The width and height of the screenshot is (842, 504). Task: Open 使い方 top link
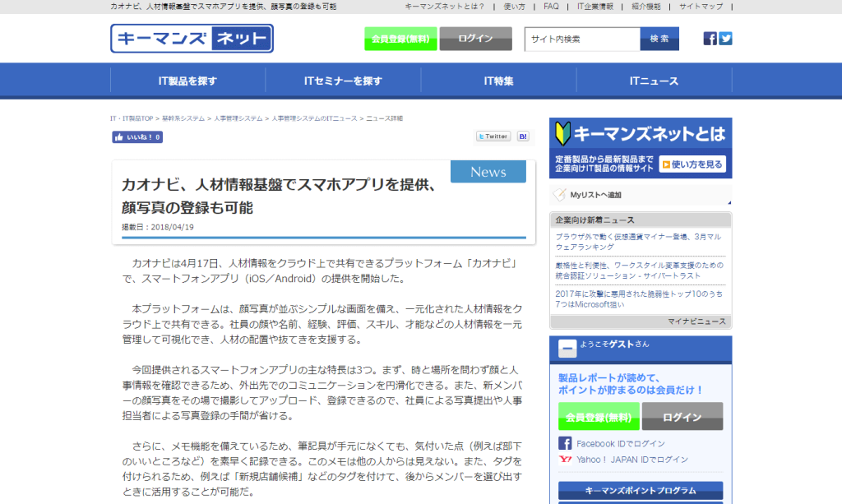point(515,7)
